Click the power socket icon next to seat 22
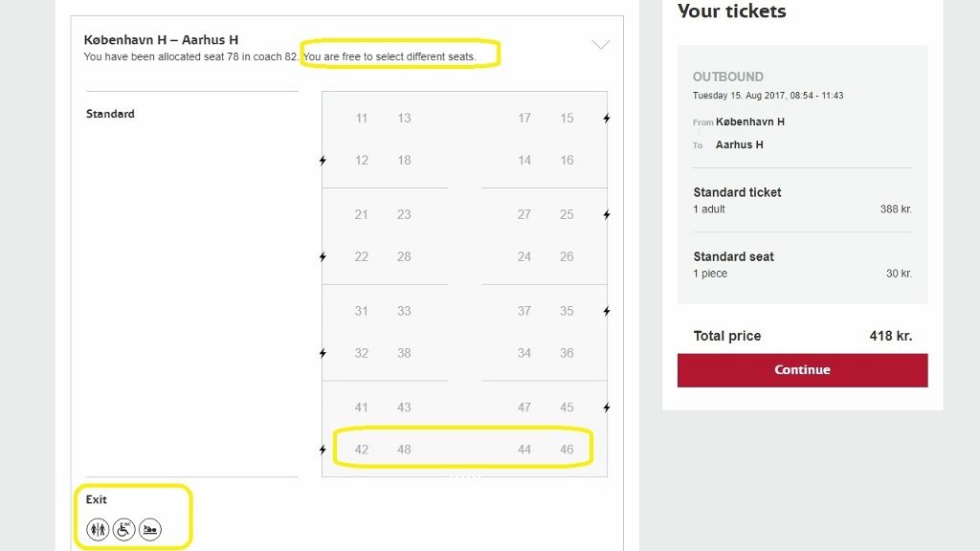The image size is (980, 551). [x=323, y=256]
